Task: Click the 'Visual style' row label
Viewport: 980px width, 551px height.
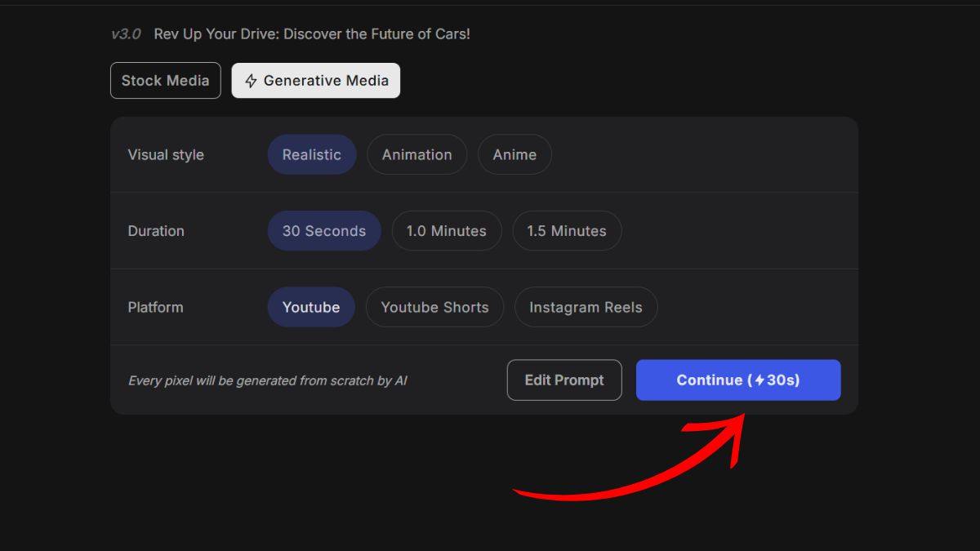Action: pyautogui.click(x=166, y=155)
